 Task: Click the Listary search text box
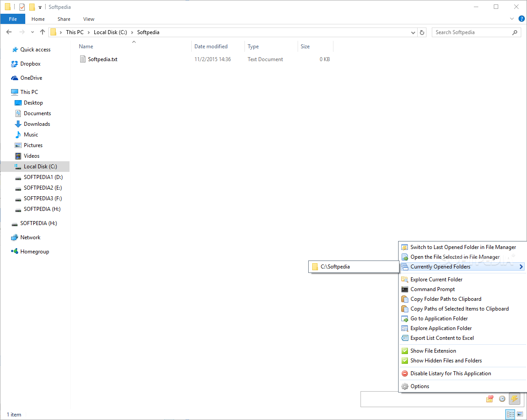pos(422,399)
